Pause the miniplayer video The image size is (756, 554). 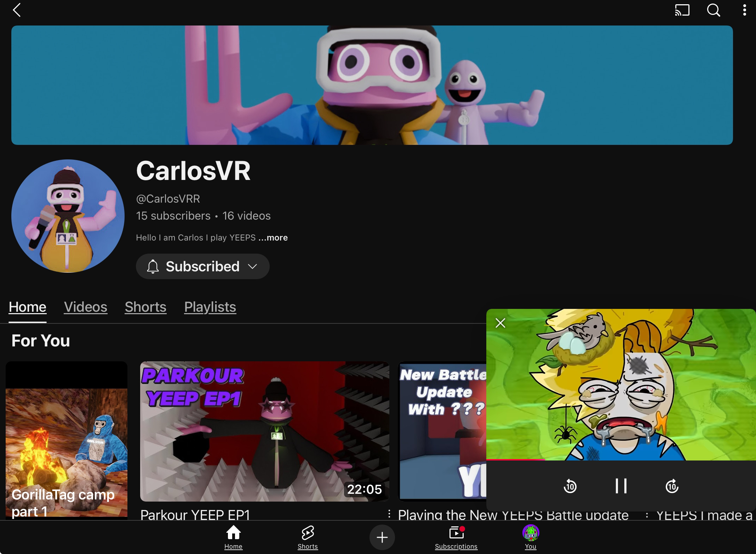point(621,486)
